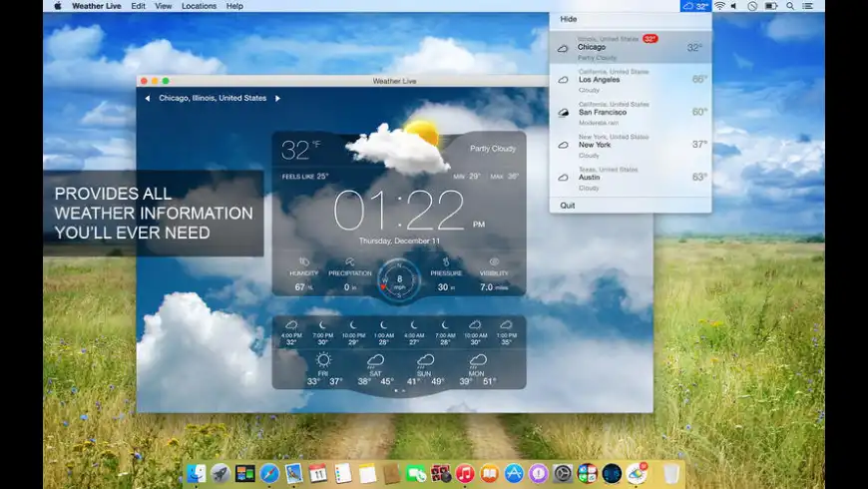868x489 pixels.
Task: Click the pressure thermometer icon
Action: 446,261
